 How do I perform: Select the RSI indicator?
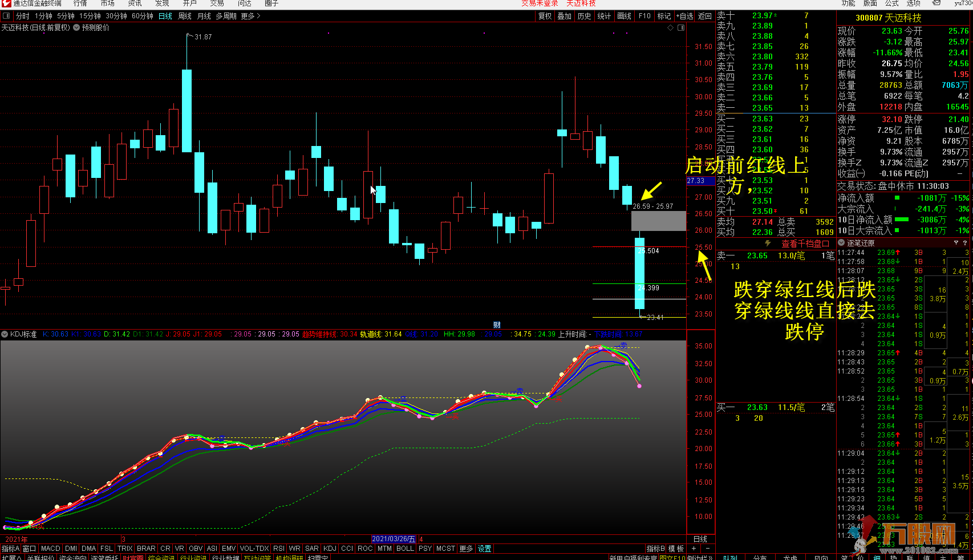(278, 549)
